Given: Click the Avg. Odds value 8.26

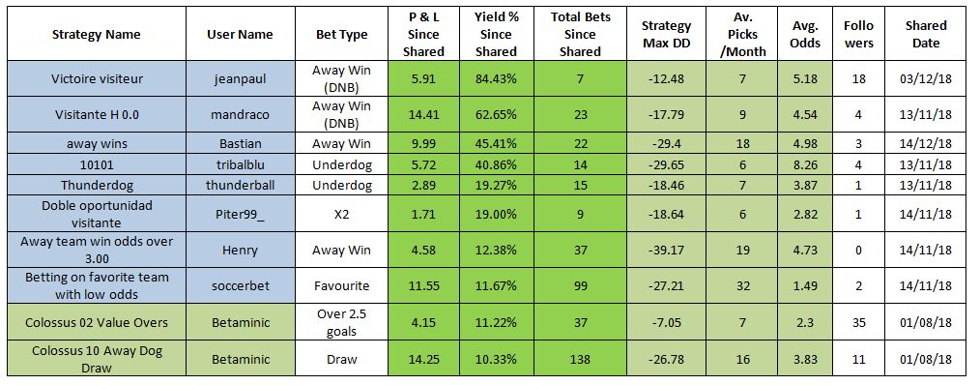Looking at the screenshot, I should pos(805,165).
